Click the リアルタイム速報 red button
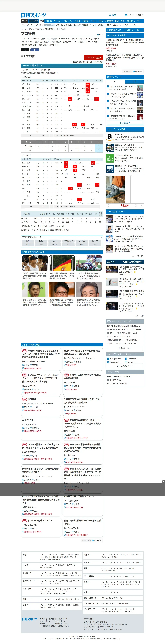 93,58
